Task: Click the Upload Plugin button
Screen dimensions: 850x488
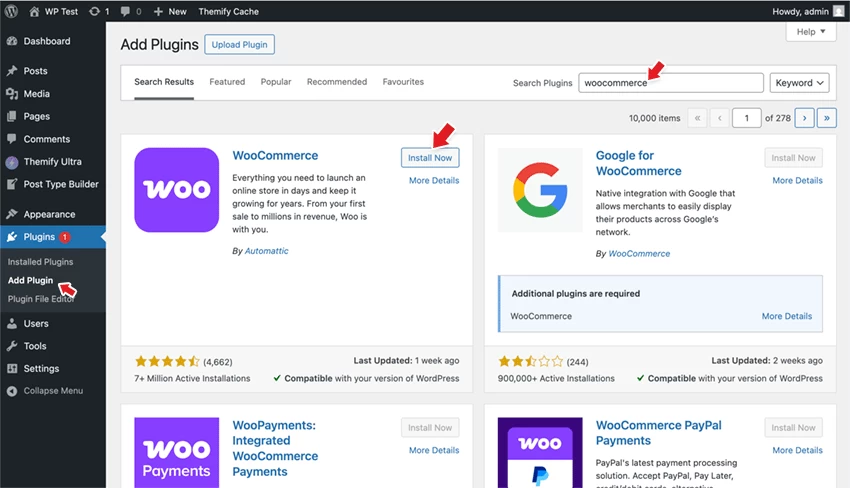Action: 240,44
